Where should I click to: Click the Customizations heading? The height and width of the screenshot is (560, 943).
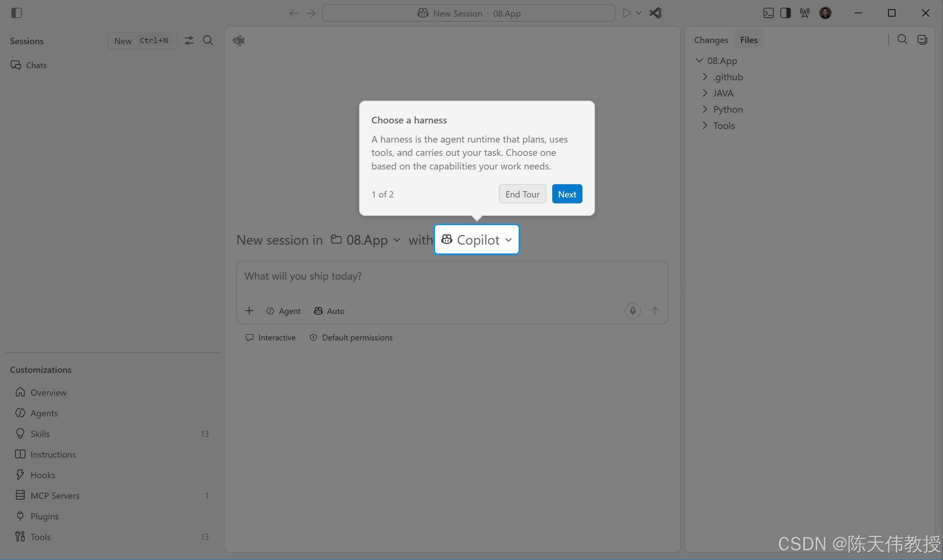[x=41, y=370]
